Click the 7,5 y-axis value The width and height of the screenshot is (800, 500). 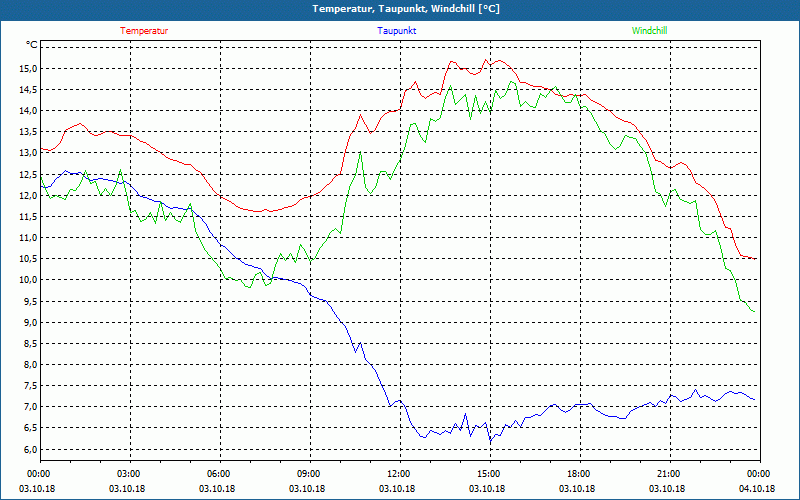tap(30, 386)
